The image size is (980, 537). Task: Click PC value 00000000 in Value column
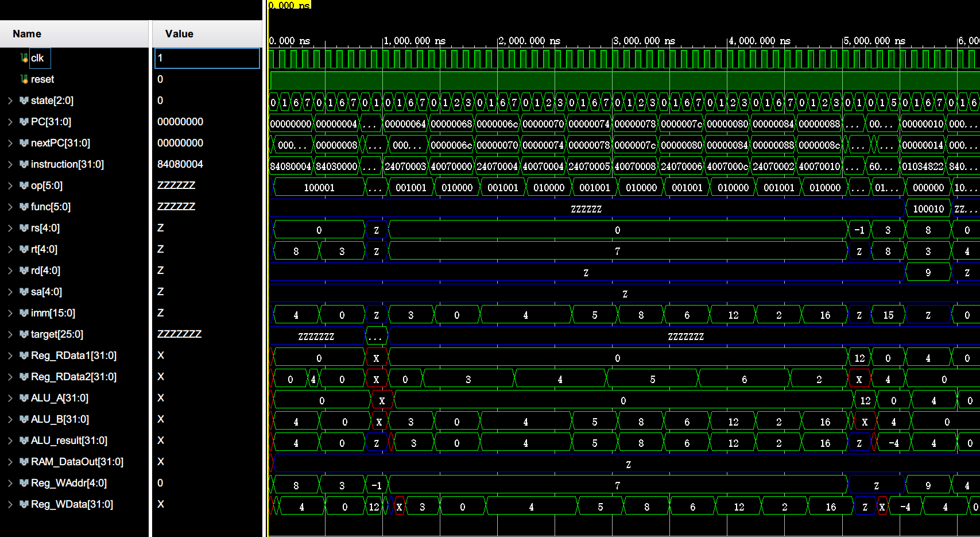pyautogui.click(x=180, y=122)
